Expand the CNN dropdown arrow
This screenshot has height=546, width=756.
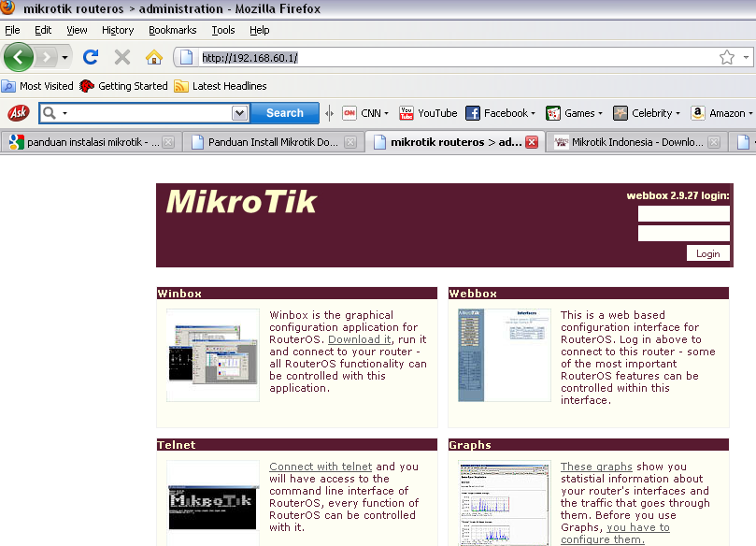click(386, 114)
